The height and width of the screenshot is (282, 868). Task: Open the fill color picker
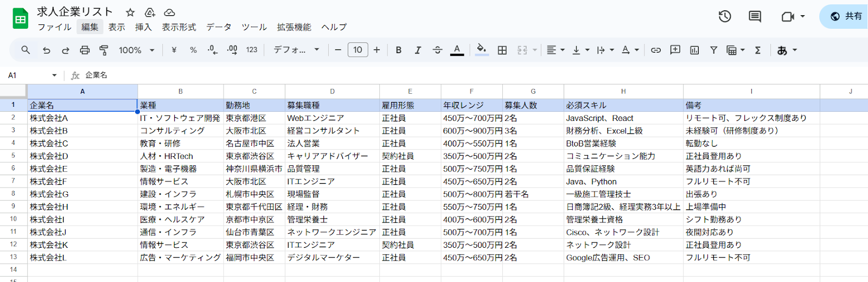coord(481,50)
